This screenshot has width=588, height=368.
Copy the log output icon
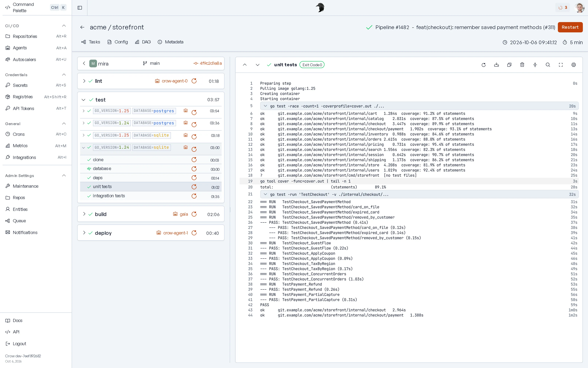click(x=509, y=65)
